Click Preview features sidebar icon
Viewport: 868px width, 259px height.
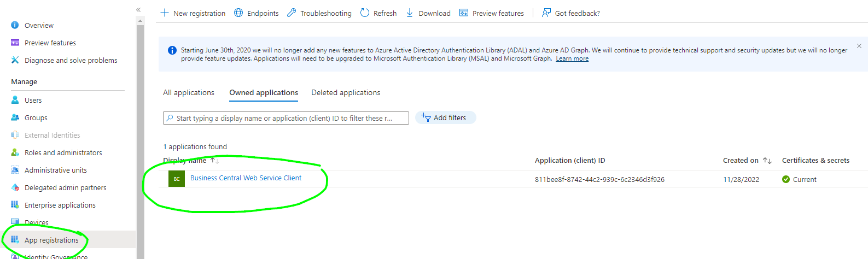pos(15,43)
